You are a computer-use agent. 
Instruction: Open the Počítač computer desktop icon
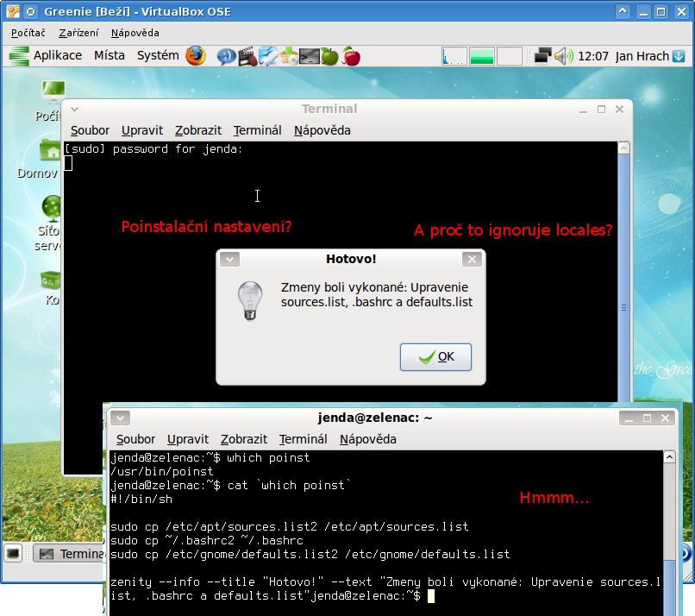(51, 93)
